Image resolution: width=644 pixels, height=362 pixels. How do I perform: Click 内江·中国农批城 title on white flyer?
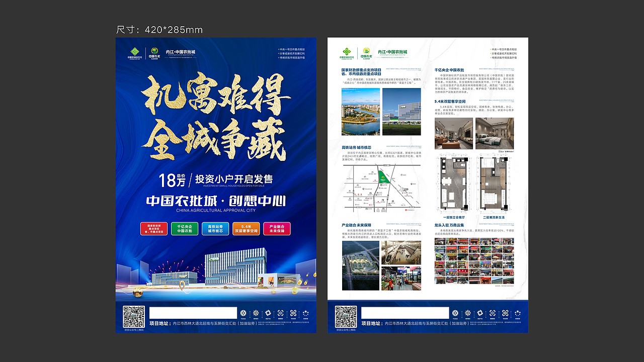point(392,52)
